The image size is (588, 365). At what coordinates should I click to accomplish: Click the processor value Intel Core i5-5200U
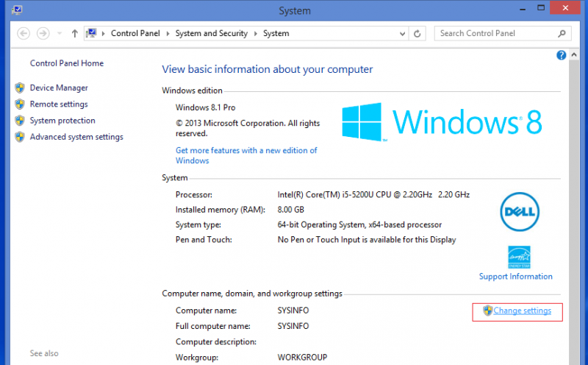pos(373,195)
